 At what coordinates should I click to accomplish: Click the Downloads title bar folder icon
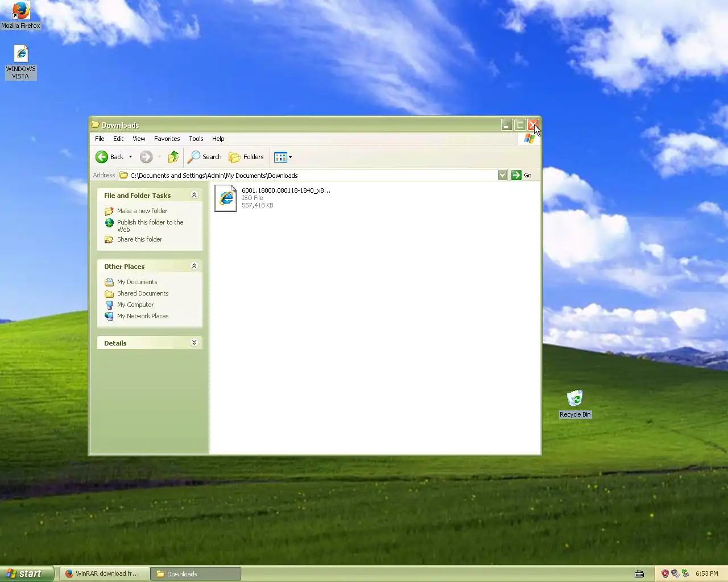[96, 125]
